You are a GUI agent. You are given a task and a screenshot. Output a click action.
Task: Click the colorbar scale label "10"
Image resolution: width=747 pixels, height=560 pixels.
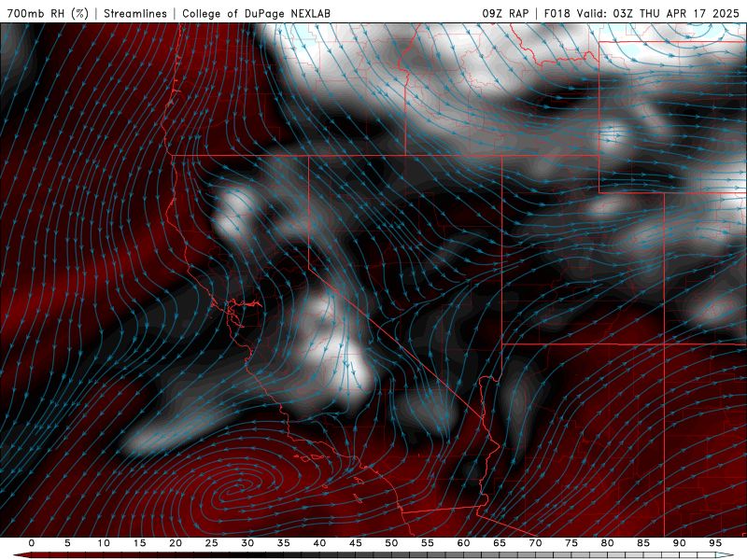tap(104, 543)
